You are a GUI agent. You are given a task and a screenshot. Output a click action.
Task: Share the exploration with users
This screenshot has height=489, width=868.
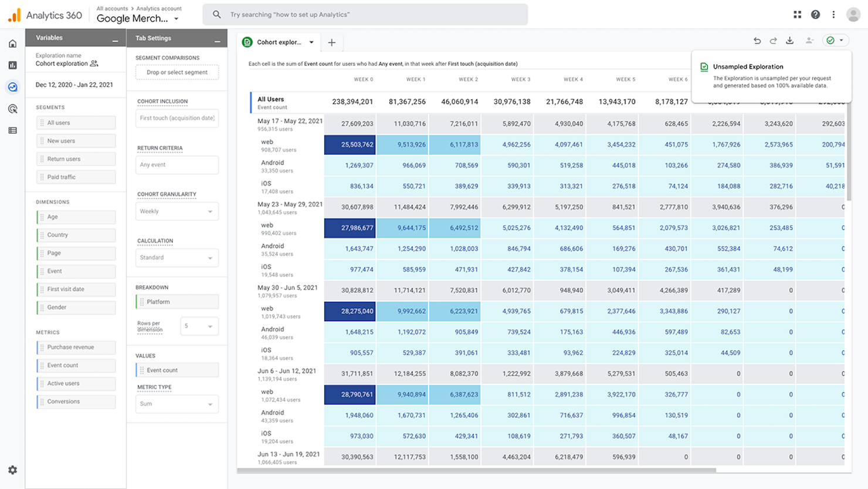809,41
